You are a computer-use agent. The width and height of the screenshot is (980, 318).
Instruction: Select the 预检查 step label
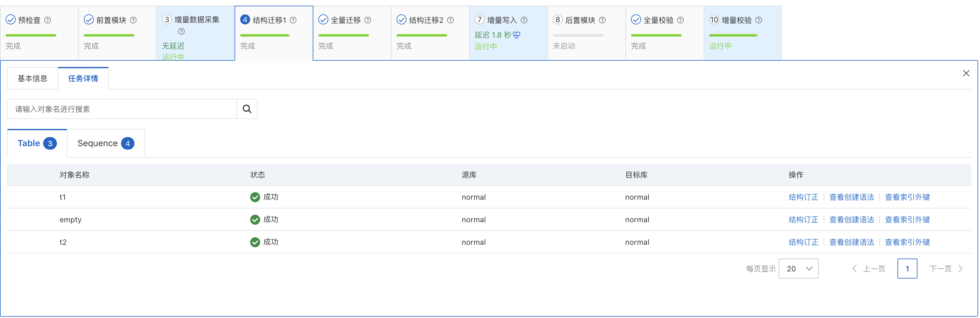(x=29, y=20)
